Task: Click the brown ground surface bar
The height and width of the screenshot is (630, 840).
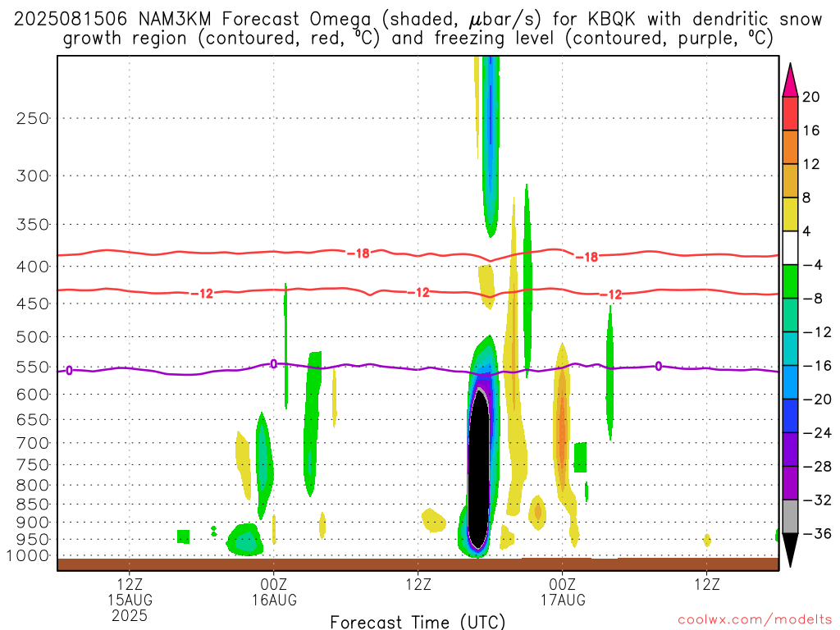Action: point(418,564)
